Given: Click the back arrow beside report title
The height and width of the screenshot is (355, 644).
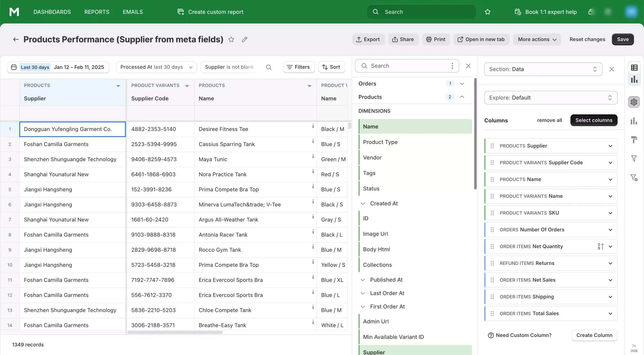Looking at the screenshot, I should tap(16, 39).
